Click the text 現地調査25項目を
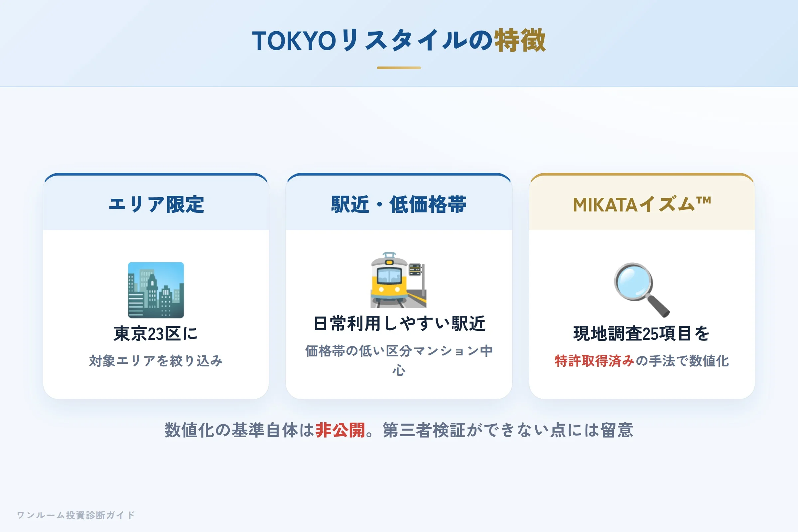Image resolution: width=798 pixels, height=532 pixels. tap(642, 333)
